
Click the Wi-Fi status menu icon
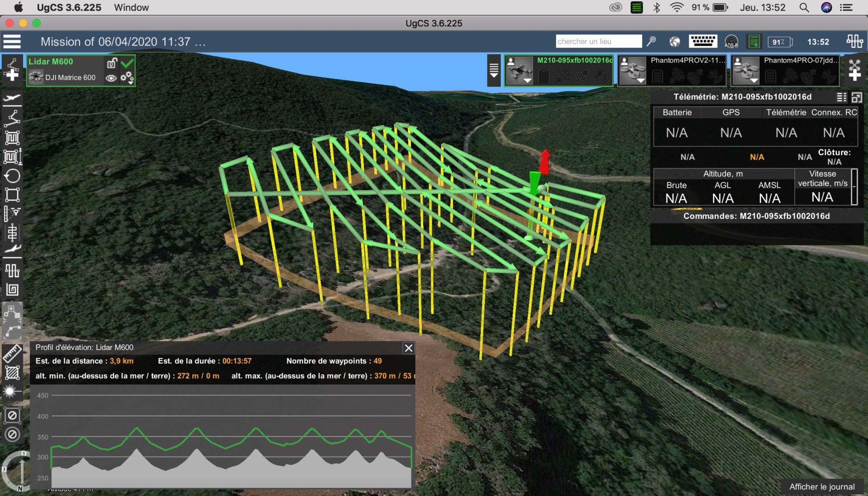coord(677,7)
